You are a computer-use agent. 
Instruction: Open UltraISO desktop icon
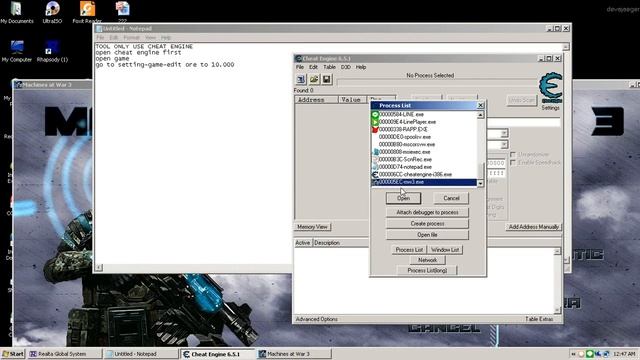[x=52, y=12]
